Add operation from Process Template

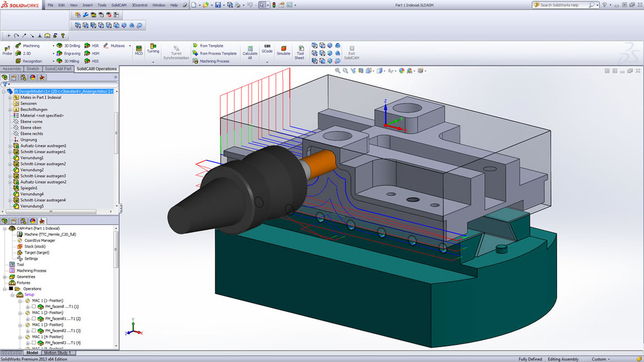[x=215, y=53]
